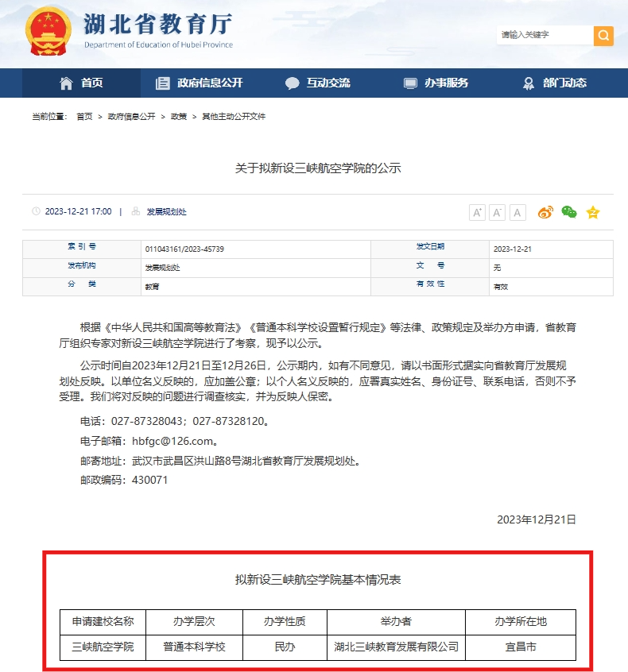Screen dimensions: 628x672
Task: Click table cell 三峡航空学院
Action: [103, 647]
